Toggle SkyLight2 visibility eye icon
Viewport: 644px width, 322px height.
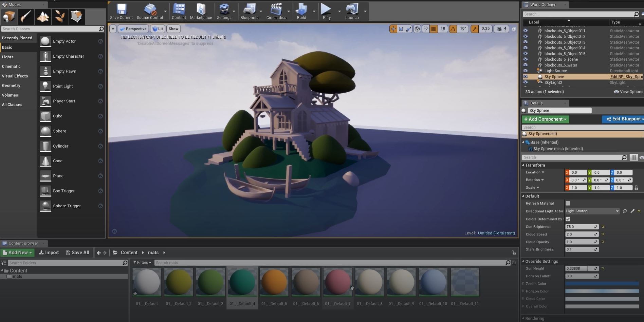[526, 82]
